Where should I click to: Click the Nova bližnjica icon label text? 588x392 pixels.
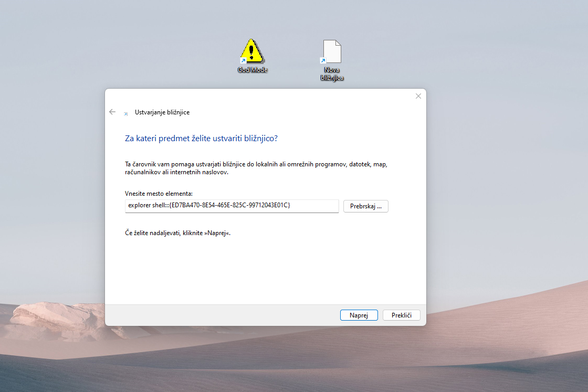tap(332, 74)
